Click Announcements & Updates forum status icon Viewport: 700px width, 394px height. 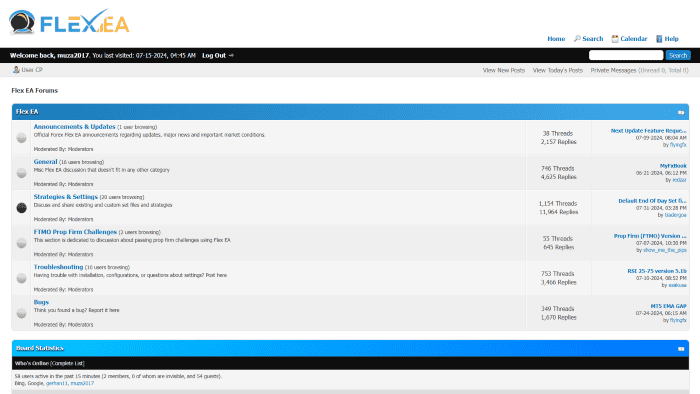(x=21, y=137)
